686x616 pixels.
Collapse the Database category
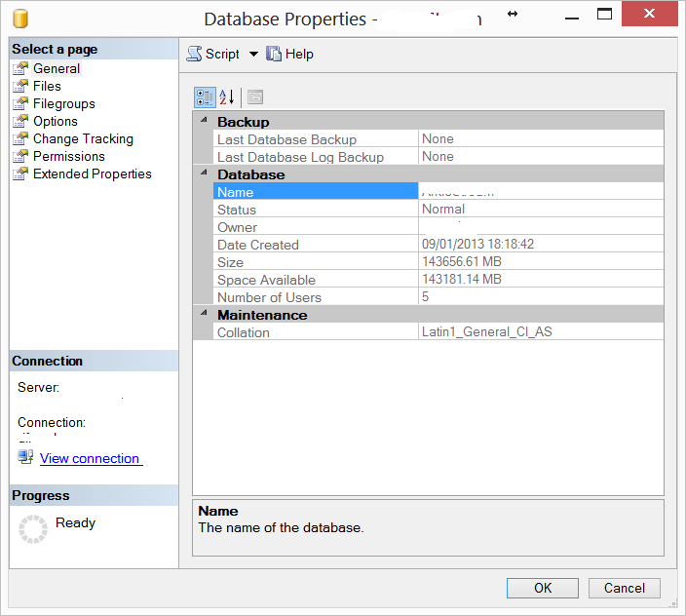(x=204, y=173)
